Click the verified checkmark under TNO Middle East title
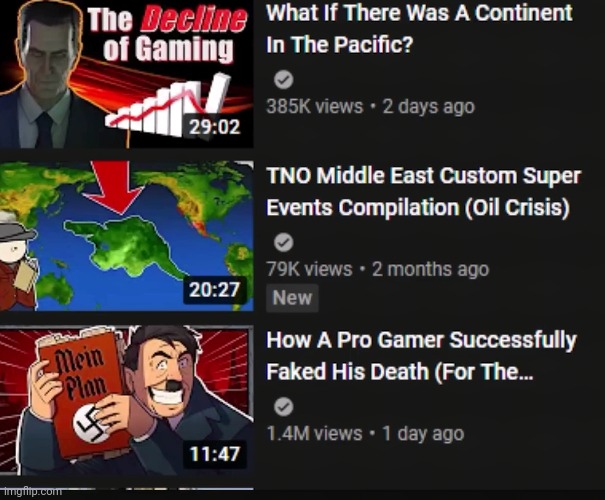 tap(284, 242)
